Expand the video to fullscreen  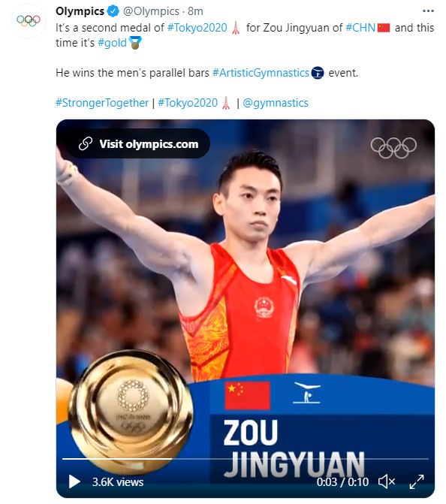click(417, 481)
